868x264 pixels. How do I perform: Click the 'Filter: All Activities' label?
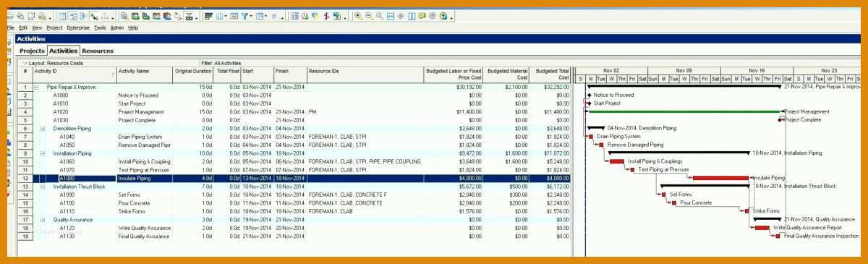tap(221, 63)
